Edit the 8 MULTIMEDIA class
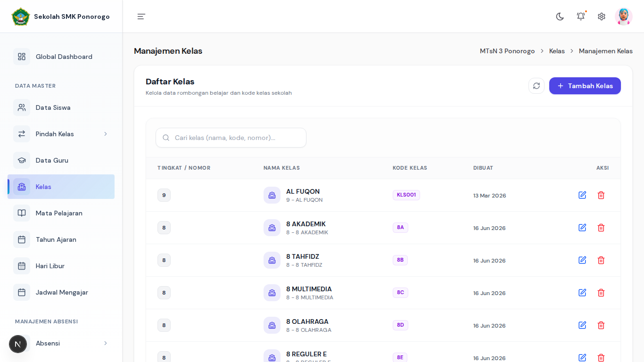 coord(582,293)
